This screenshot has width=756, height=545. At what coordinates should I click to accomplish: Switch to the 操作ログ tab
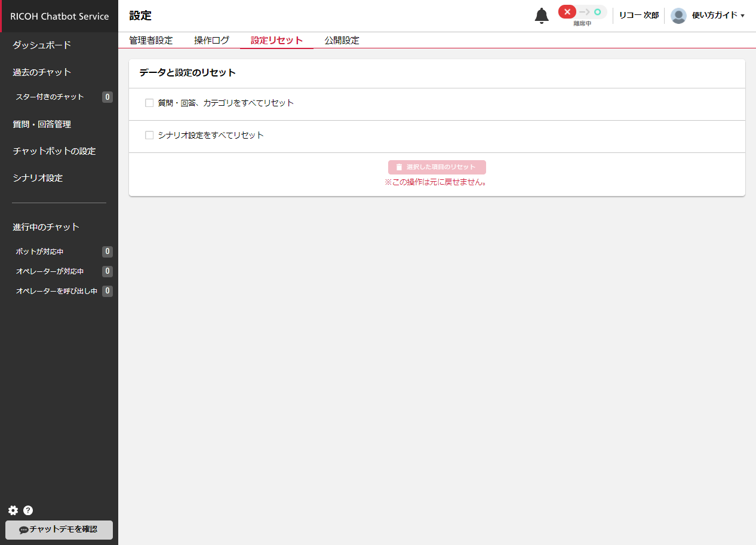pyautogui.click(x=211, y=41)
